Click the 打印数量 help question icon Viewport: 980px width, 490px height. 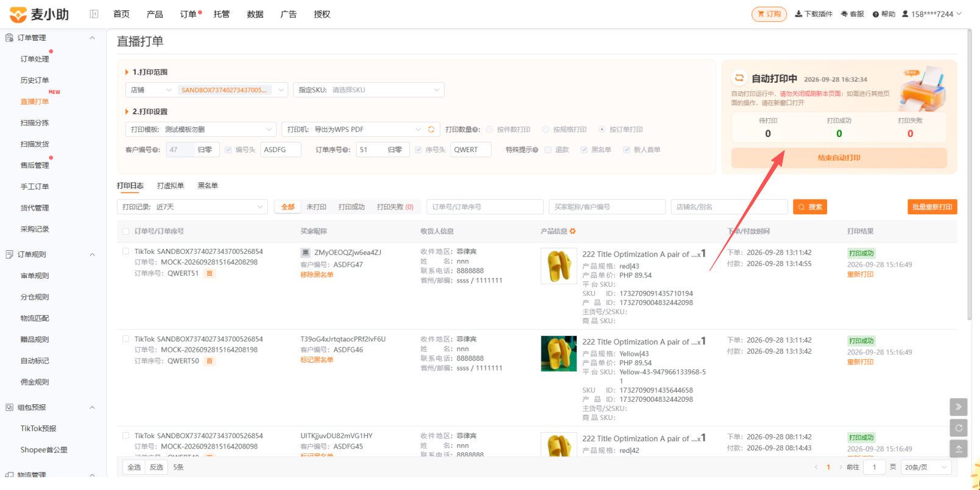tap(476, 130)
